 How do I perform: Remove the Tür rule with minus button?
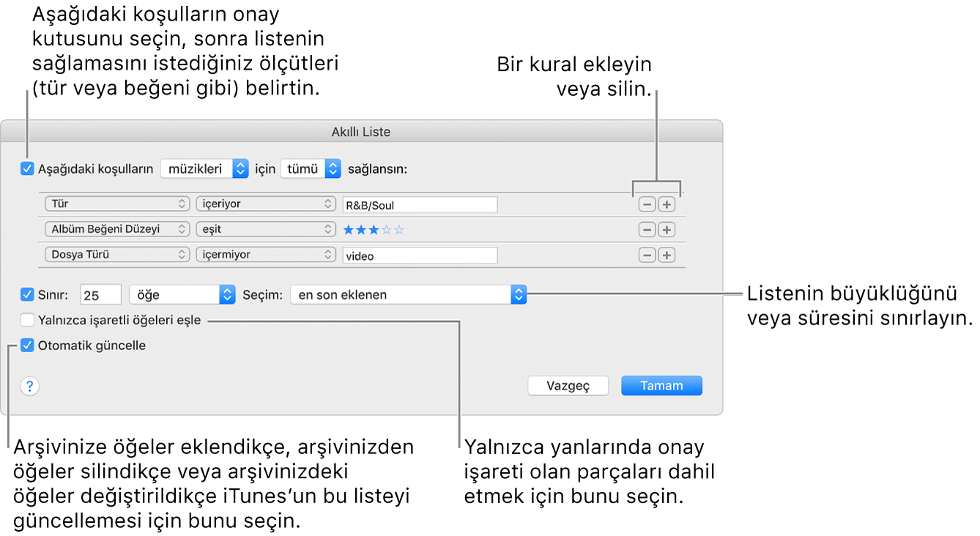coord(647,205)
